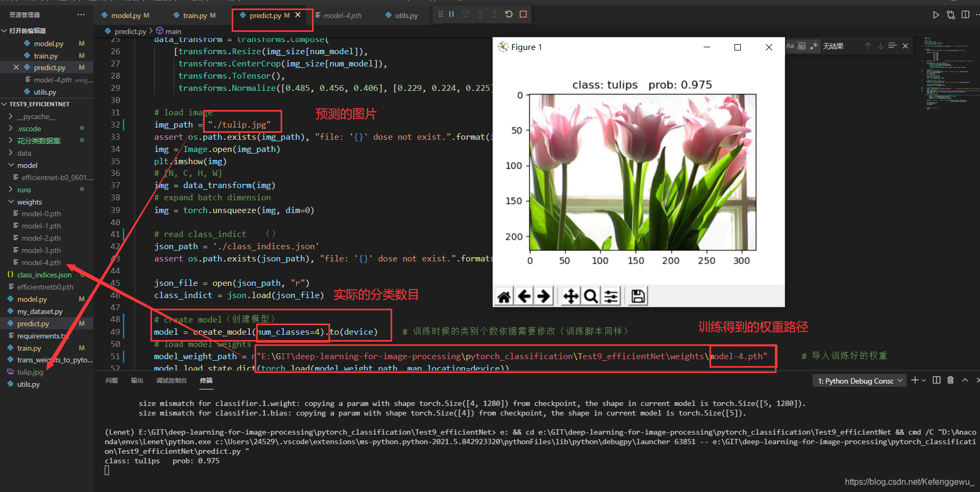Reset the Figure 1 view with Home
The width and height of the screenshot is (980, 492).
tap(504, 296)
